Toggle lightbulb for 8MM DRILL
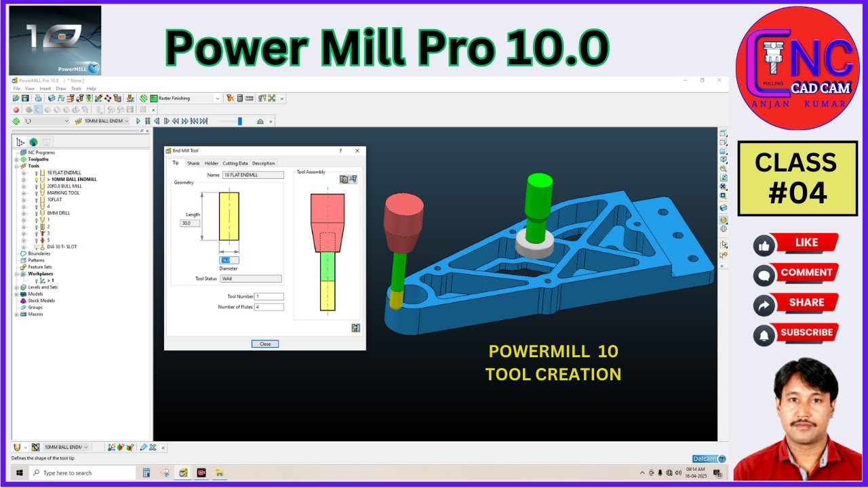Viewport: 868px width, 488px height. 37,213
